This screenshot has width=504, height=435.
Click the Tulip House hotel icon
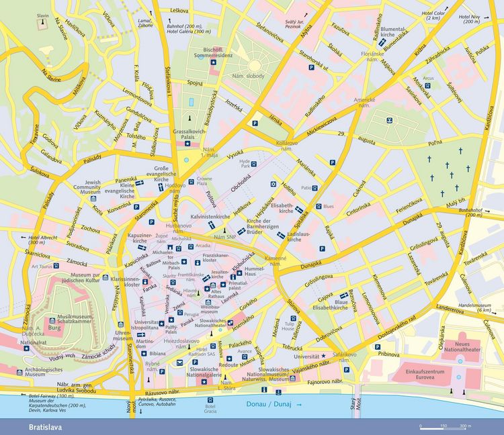(293, 318)
